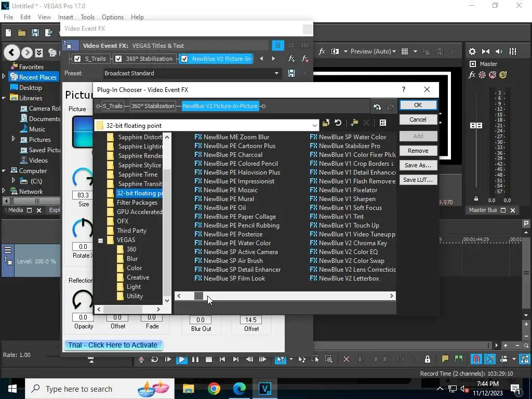The height and width of the screenshot is (399, 532).
Task: Open the Tools menu
Action: pyautogui.click(x=87, y=17)
